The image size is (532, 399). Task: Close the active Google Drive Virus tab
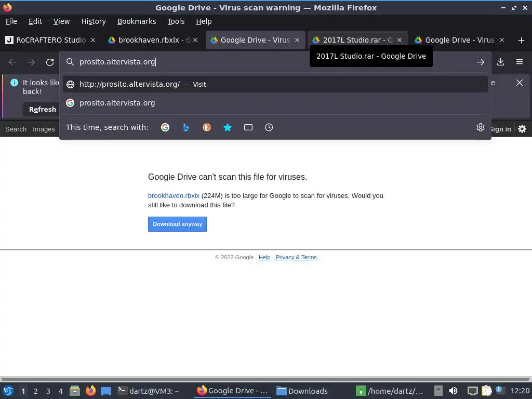pyautogui.click(x=297, y=40)
